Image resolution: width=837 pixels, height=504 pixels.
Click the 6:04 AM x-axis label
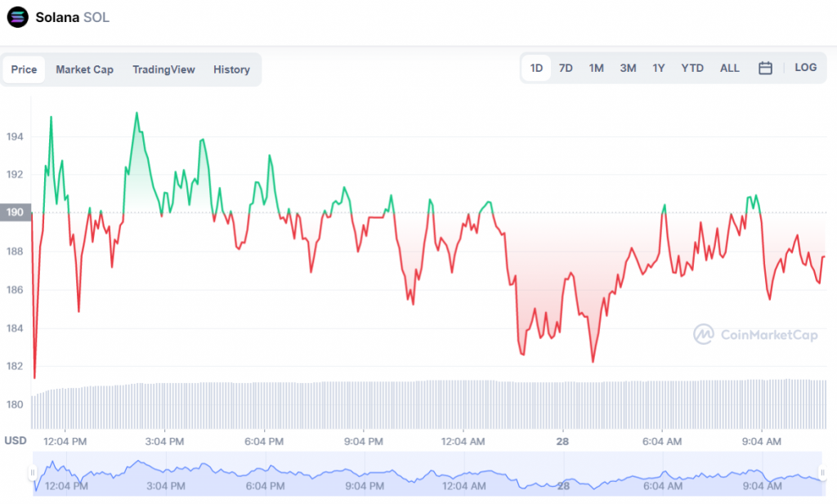(x=662, y=442)
